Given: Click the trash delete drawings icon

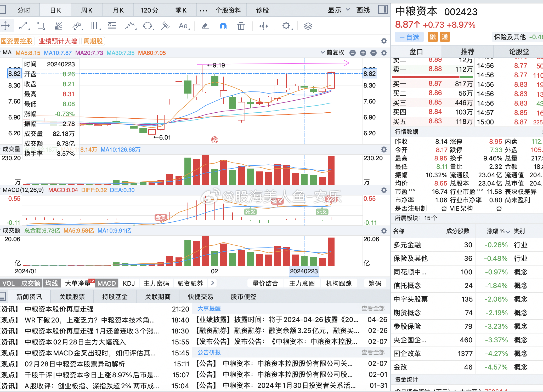Looking at the screenshot, I should [241, 26].
